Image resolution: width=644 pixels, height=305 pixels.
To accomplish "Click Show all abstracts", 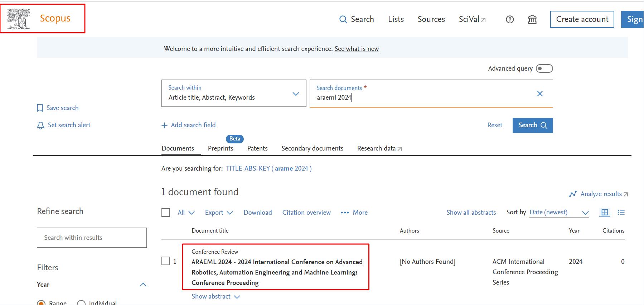I will pyautogui.click(x=471, y=213).
